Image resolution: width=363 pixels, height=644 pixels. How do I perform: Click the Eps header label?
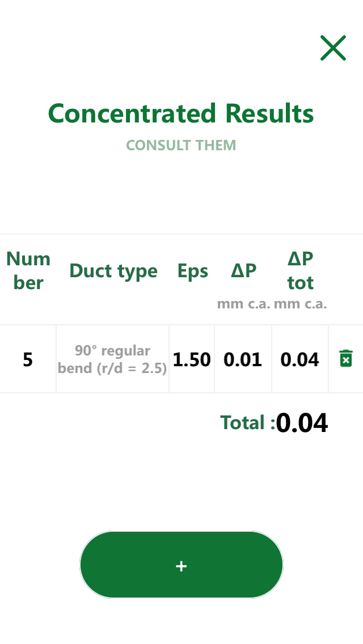(192, 270)
